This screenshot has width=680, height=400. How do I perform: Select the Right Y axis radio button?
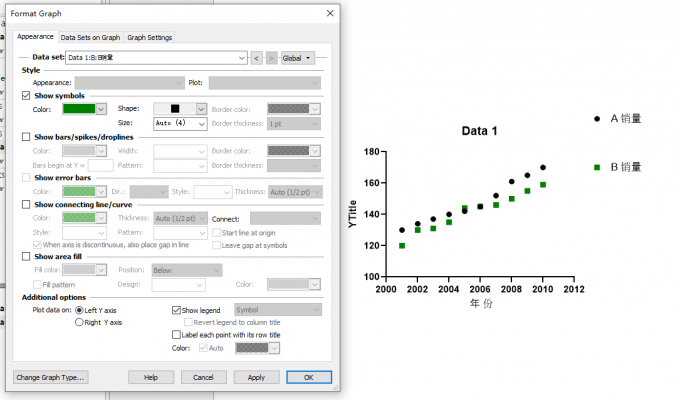(x=79, y=322)
